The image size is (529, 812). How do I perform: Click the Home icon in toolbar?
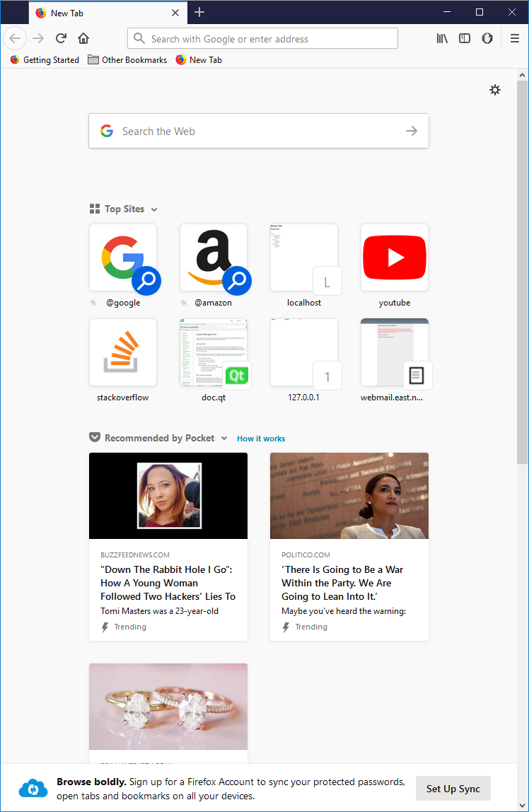point(83,38)
